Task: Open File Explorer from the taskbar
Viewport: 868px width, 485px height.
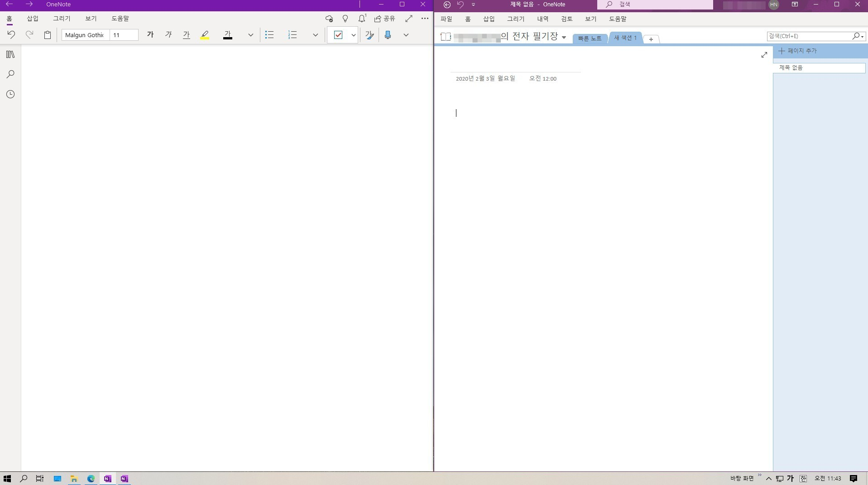Action: tap(74, 478)
